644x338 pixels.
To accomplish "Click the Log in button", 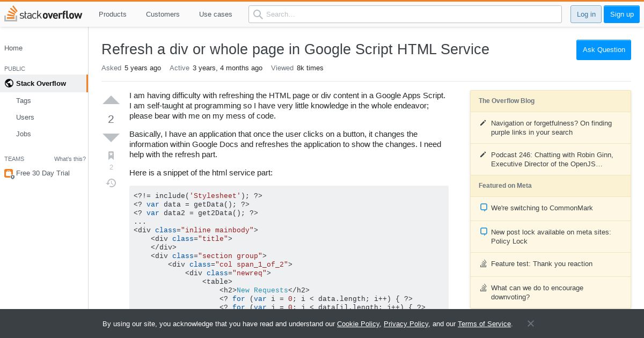I will 586,14.
